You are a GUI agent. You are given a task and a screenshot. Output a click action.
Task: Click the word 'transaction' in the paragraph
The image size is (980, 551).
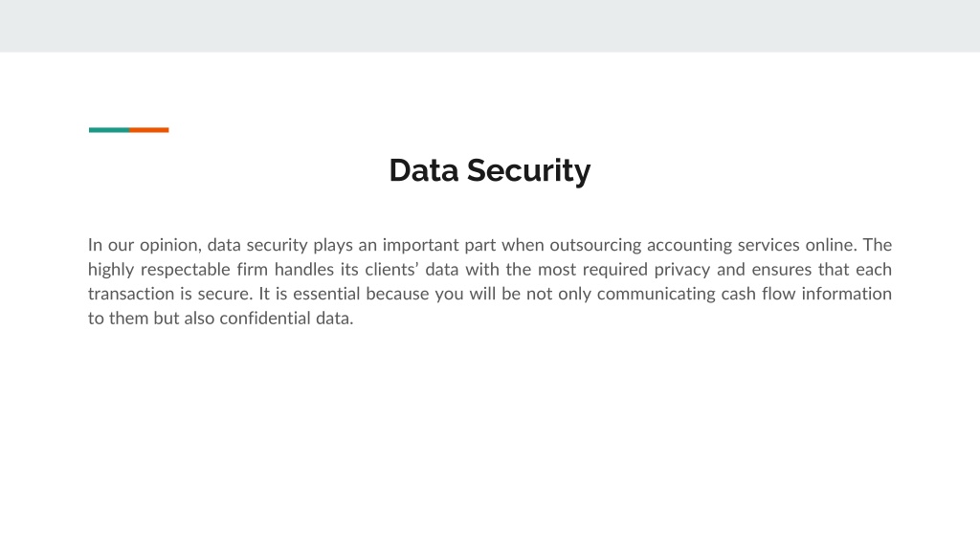coord(130,294)
